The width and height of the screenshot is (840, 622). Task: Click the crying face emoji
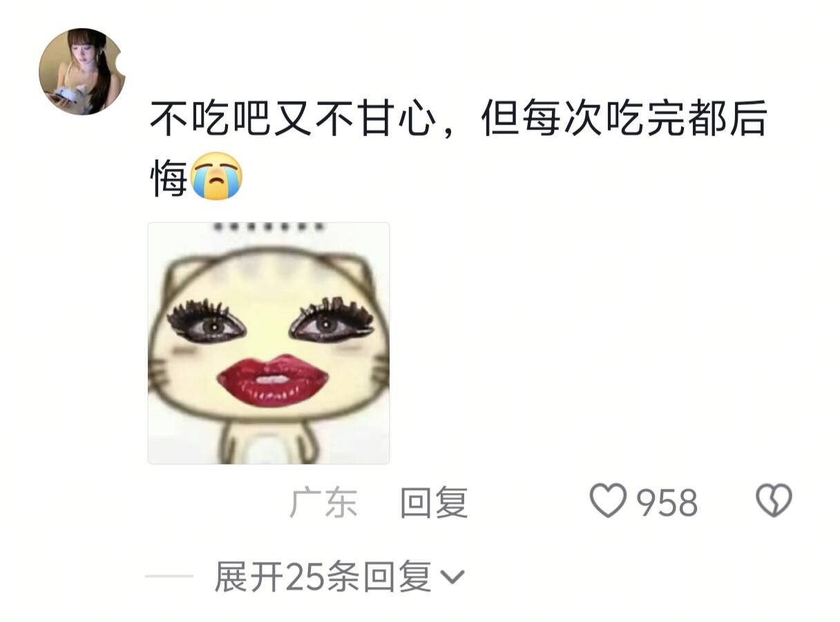(217, 176)
